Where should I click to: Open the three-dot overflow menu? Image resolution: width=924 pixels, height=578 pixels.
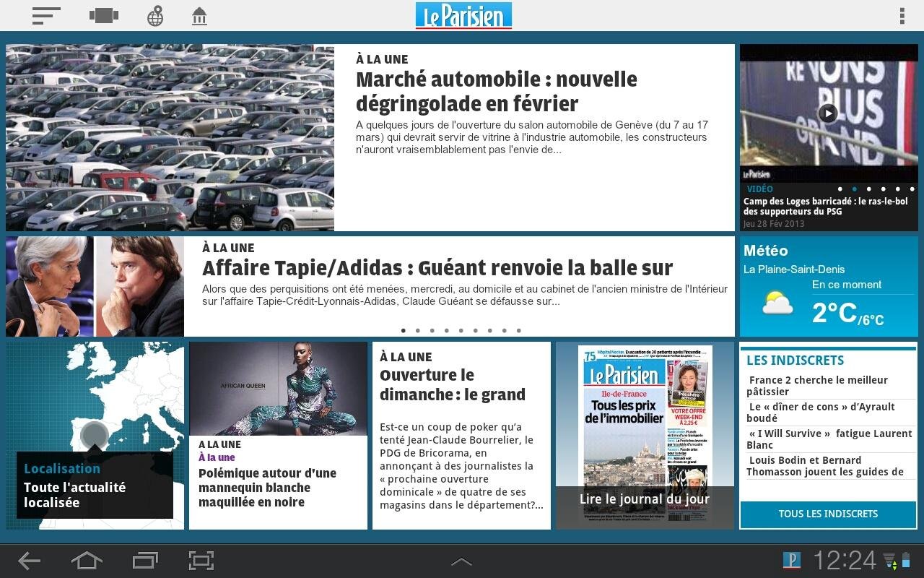902,15
